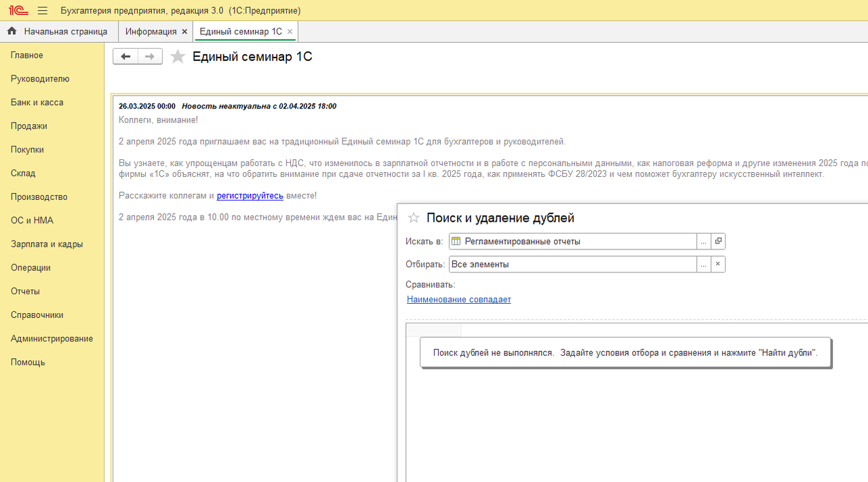Click the home icon on Начальная страница tab
This screenshot has width=868, height=482.
[x=12, y=31]
